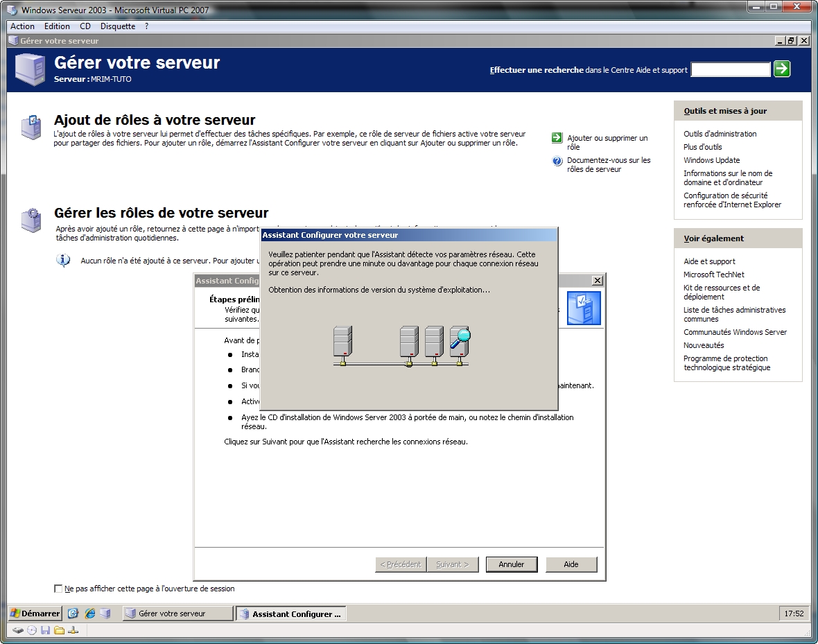Click the green search arrow icon
This screenshot has width=818, height=644.
781,69
